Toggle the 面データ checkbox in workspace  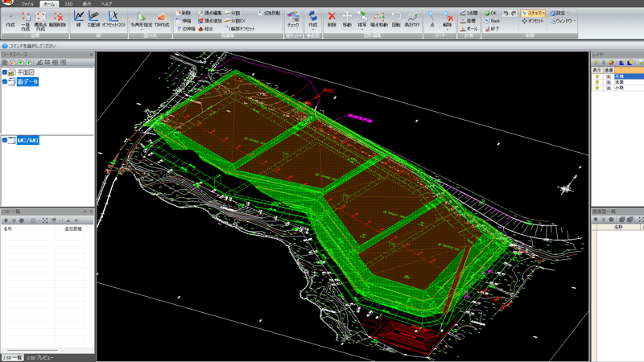coord(5,82)
